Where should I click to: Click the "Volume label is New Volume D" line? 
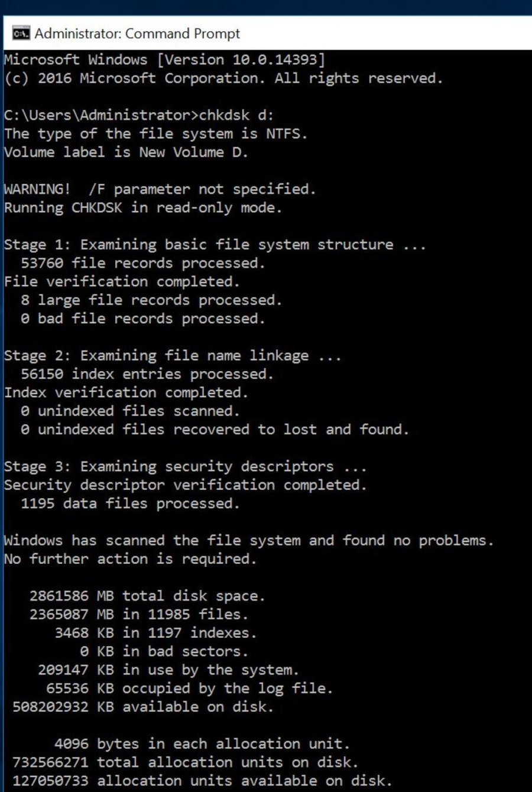pos(126,152)
